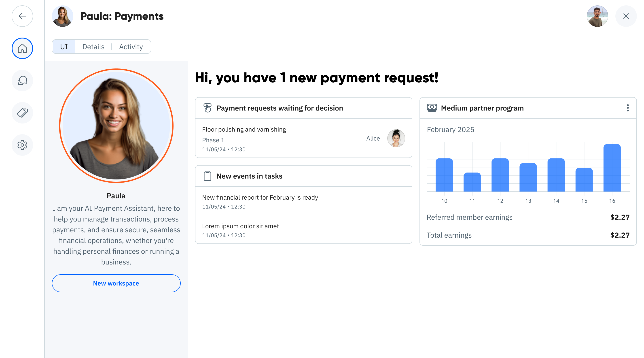The width and height of the screenshot is (644, 358).
Task: Click Alice's avatar in payment request
Action: point(396,138)
